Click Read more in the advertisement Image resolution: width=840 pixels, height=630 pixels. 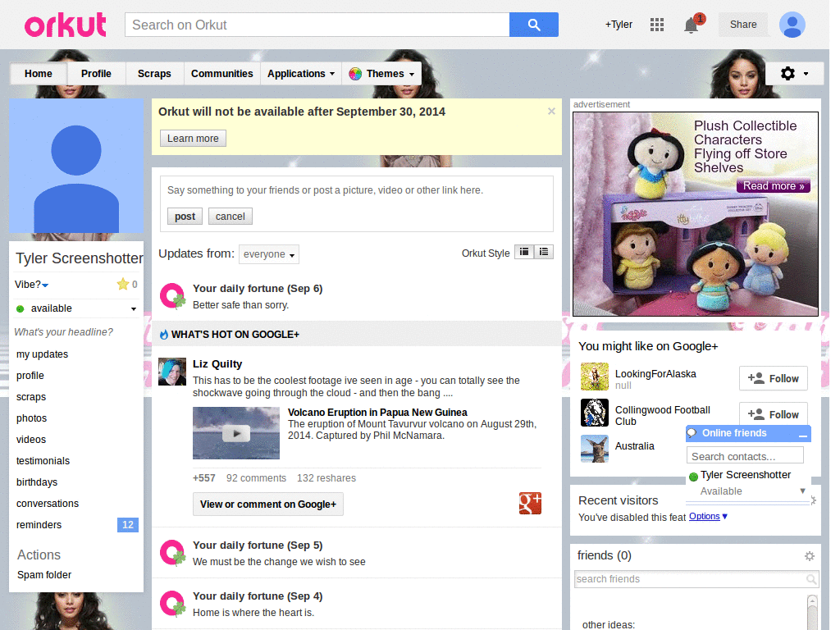click(773, 186)
